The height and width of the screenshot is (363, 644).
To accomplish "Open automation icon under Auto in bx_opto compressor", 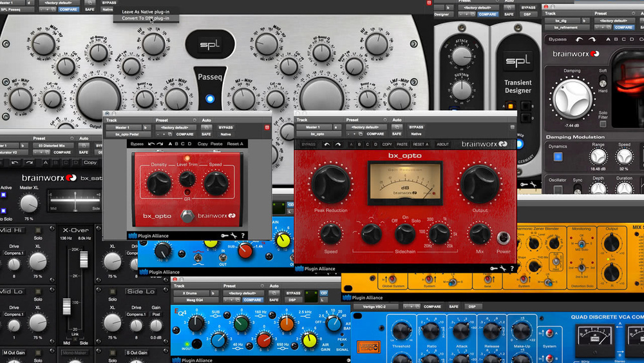I will pyautogui.click(x=397, y=128).
